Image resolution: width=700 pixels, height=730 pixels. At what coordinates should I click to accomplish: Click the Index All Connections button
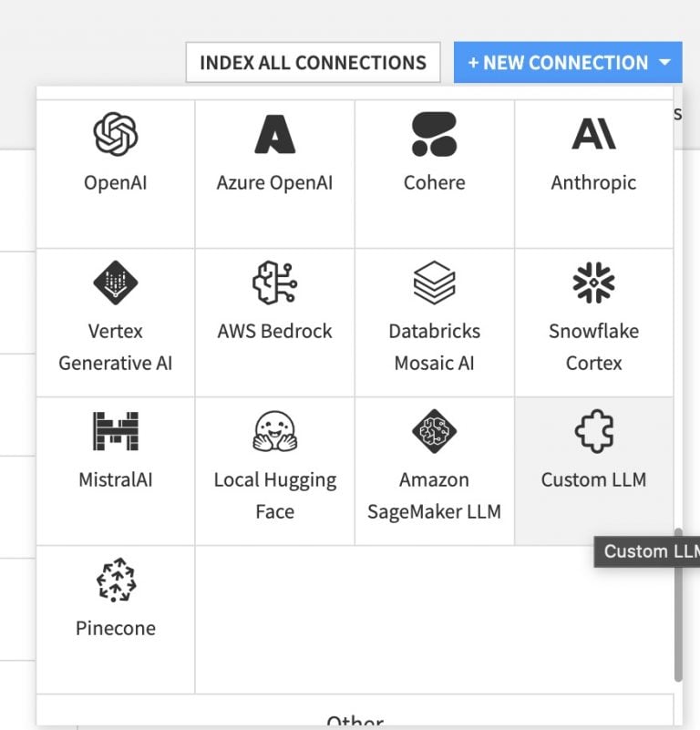[313, 62]
